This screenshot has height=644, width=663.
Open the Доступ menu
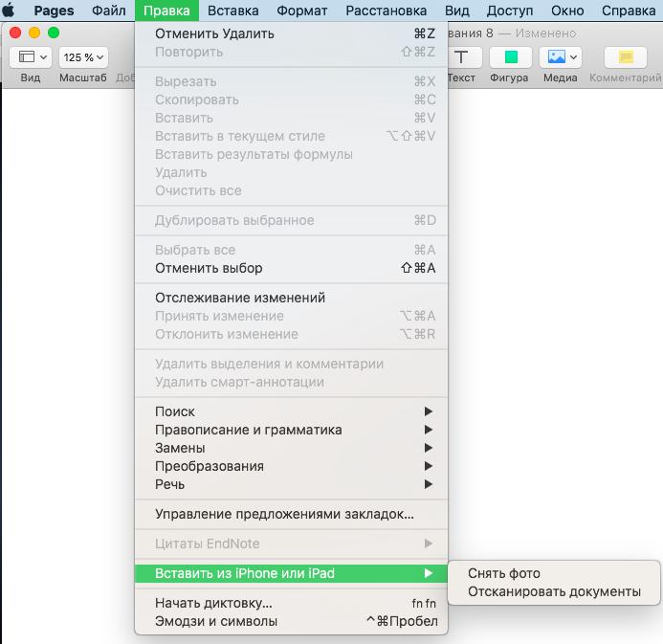(x=510, y=11)
